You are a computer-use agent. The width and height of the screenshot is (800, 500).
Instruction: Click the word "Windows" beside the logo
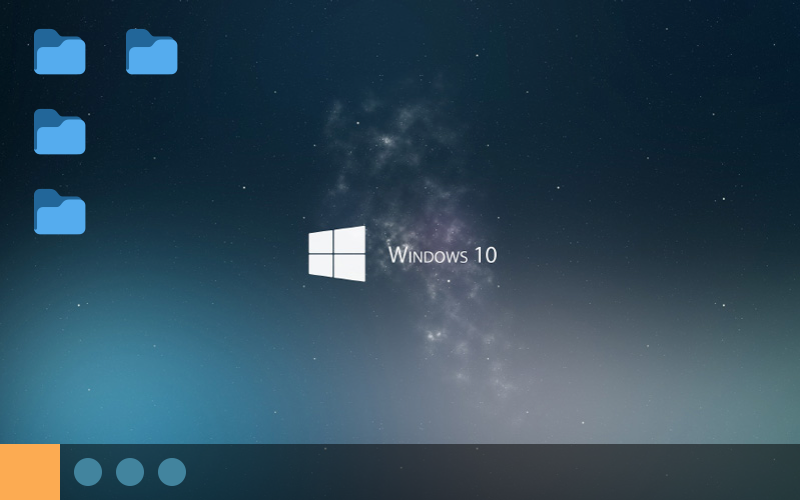point(428,255)
